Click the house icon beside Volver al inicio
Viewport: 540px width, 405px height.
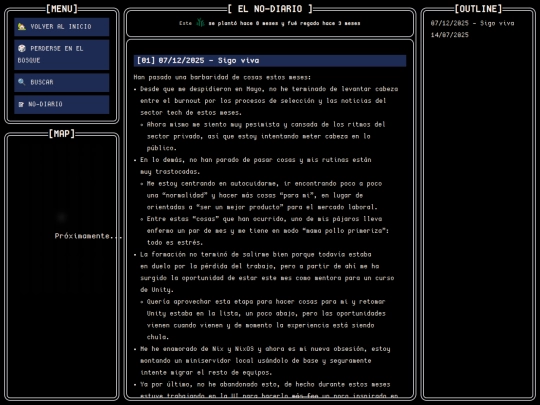[x=22, y=27]
